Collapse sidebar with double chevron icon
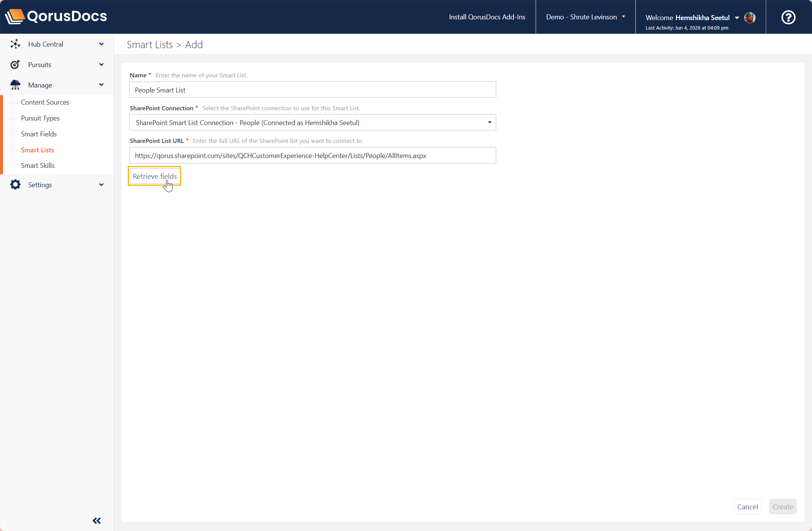812x531 pixels. click(97, 520)
